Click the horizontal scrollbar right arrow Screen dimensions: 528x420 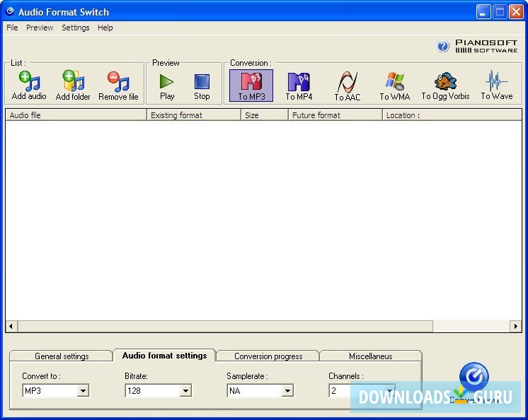[x=516, y=326]
